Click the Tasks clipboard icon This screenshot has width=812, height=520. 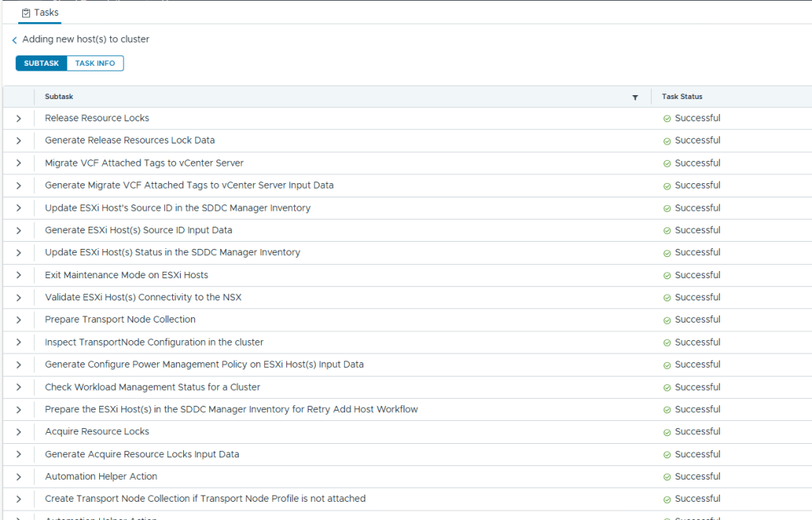26,13
